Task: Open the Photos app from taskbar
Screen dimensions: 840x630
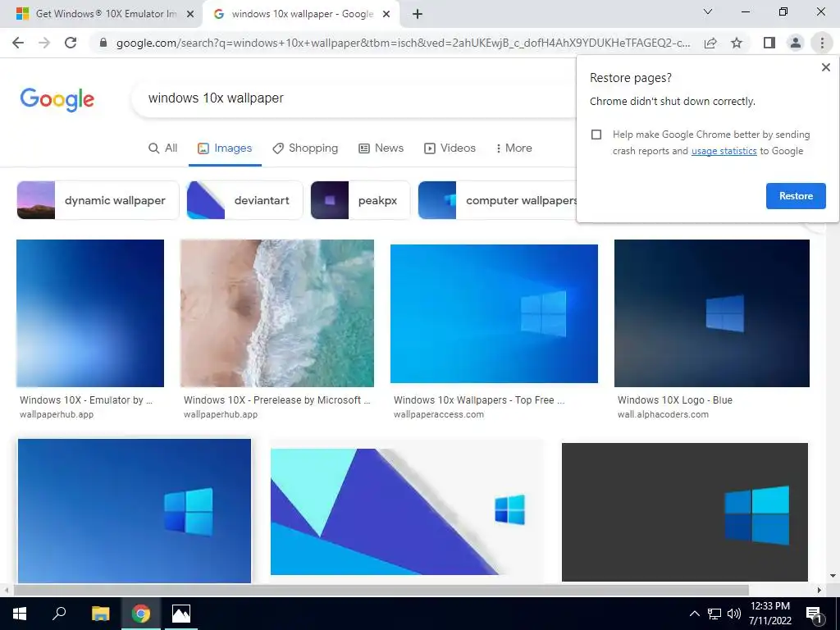Action: pyautogui.click(x=181, y=614)
